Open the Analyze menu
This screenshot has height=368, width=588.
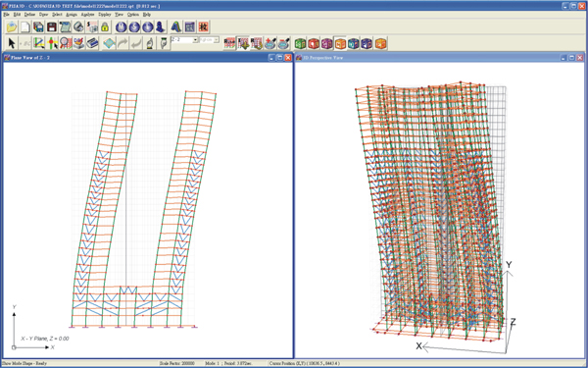[88, 15]
